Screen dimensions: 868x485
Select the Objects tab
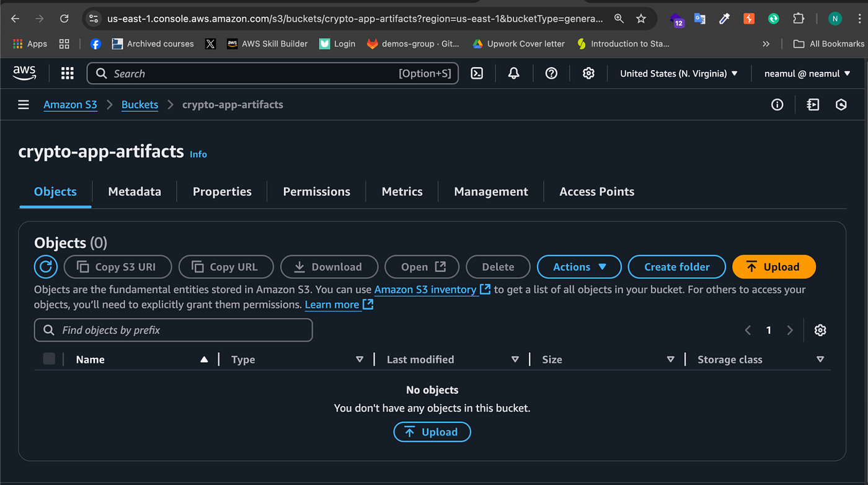point(55,192)
